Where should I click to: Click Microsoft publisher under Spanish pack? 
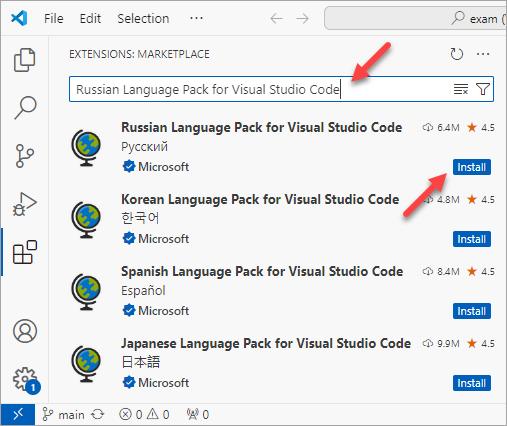point(163,311)
